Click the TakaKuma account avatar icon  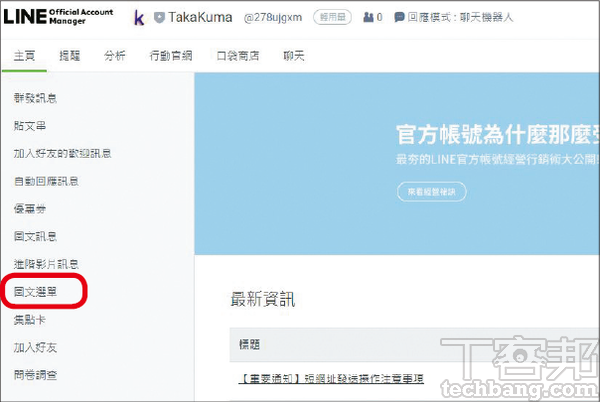[139, 18]
